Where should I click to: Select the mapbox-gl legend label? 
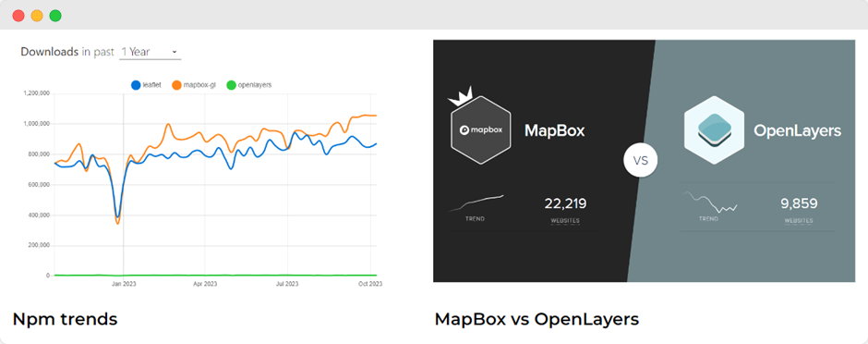click(x=199, y=85)
